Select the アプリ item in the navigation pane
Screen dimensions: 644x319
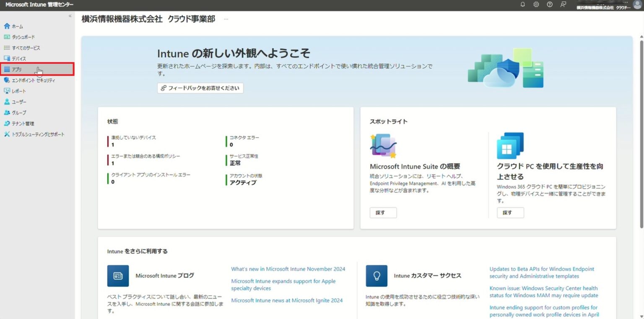pyautogui.click(x=16, y=69)
